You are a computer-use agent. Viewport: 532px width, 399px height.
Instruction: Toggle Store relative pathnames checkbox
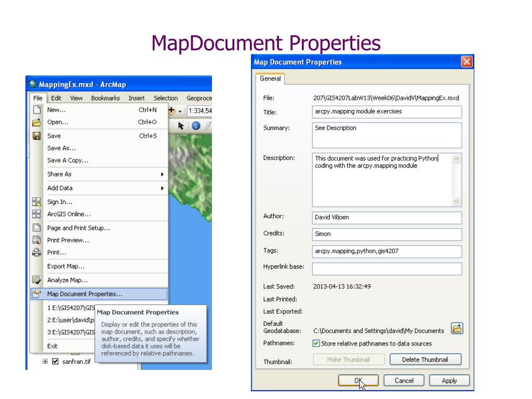316,343
